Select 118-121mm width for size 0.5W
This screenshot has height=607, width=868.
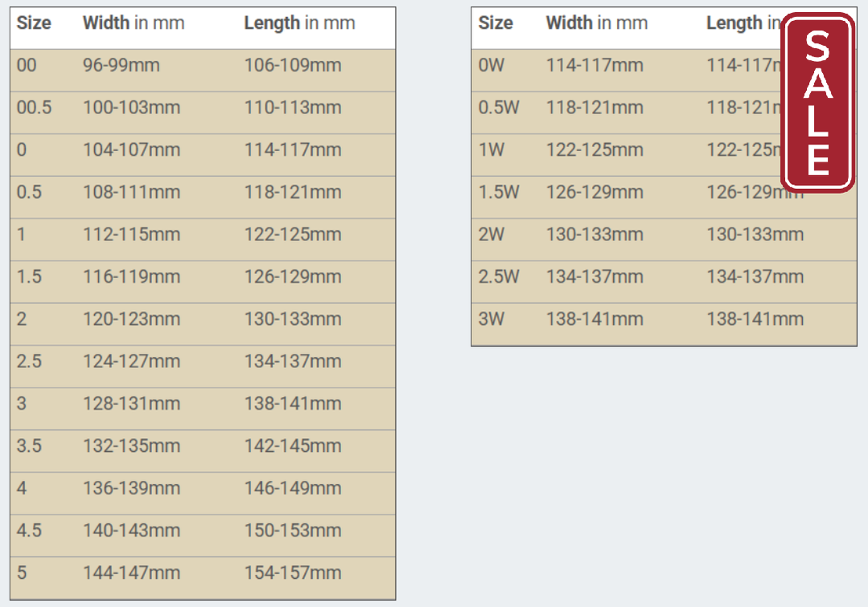coord(595,108)
